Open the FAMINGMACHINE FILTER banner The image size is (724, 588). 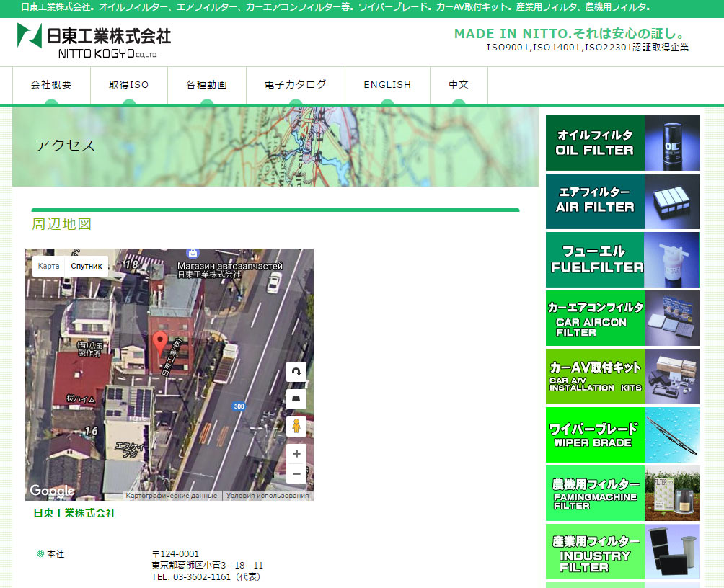pos(622,493)
